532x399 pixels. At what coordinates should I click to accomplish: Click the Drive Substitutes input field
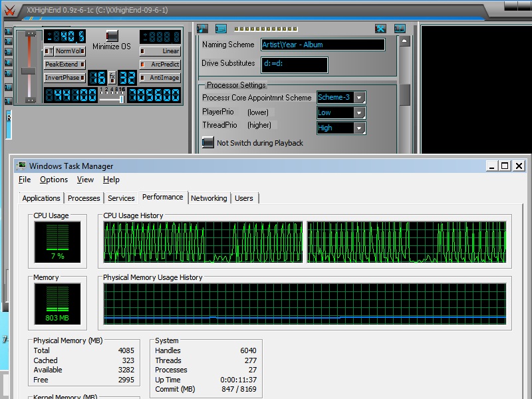click(x=295, y=65)
